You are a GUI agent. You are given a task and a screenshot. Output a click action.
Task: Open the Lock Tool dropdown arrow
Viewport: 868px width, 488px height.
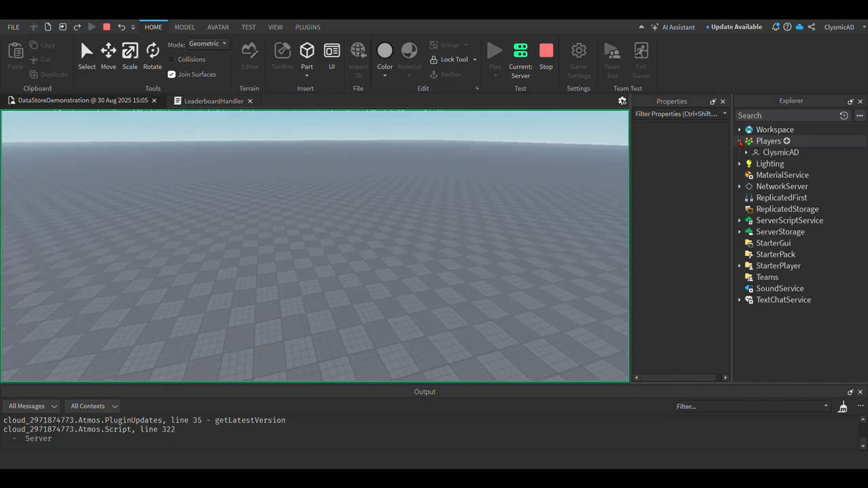point(474,60)
